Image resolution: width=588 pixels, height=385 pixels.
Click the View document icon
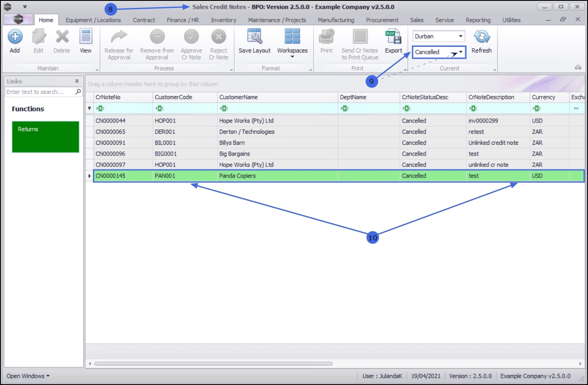[86, 37]
